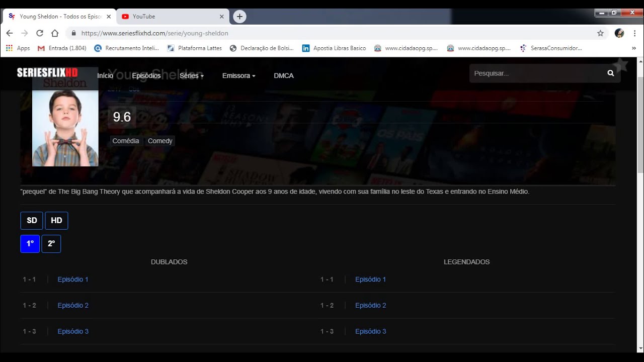Click the page vertical scrollbar
The width and height of the screenshot is (644, 362).
[x=640, y=126]
